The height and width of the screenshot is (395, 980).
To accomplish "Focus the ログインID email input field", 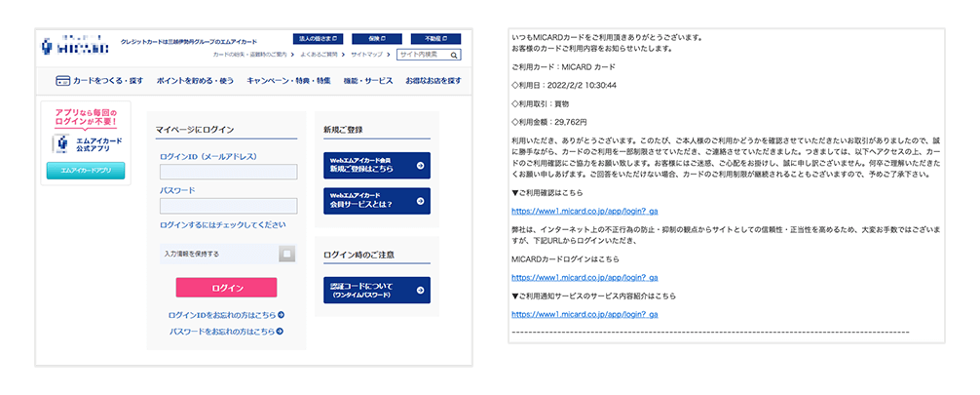I will coord(228,172).
